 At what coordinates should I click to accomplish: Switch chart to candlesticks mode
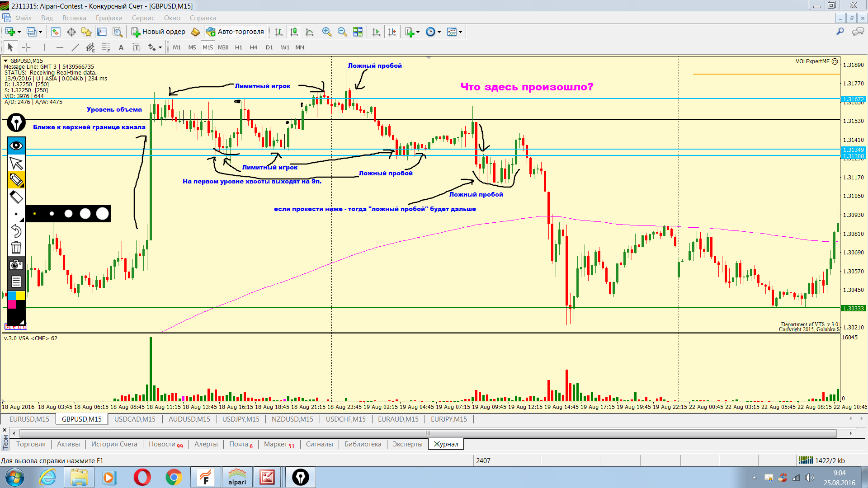[x=294, y=32]
